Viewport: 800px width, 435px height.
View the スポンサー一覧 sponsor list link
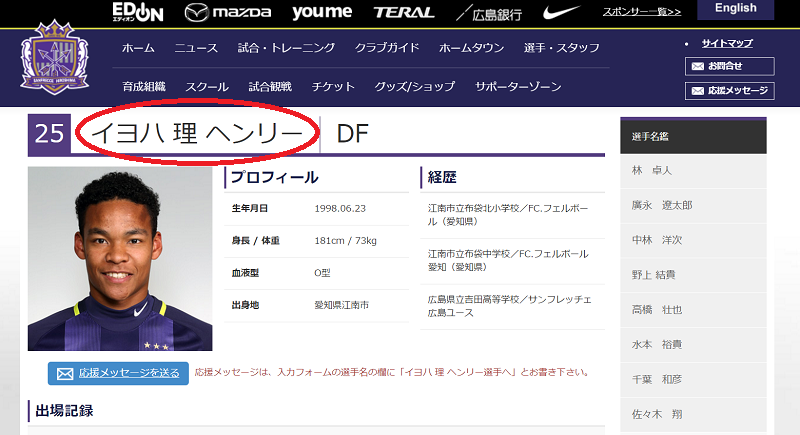(x=642, y=12)
